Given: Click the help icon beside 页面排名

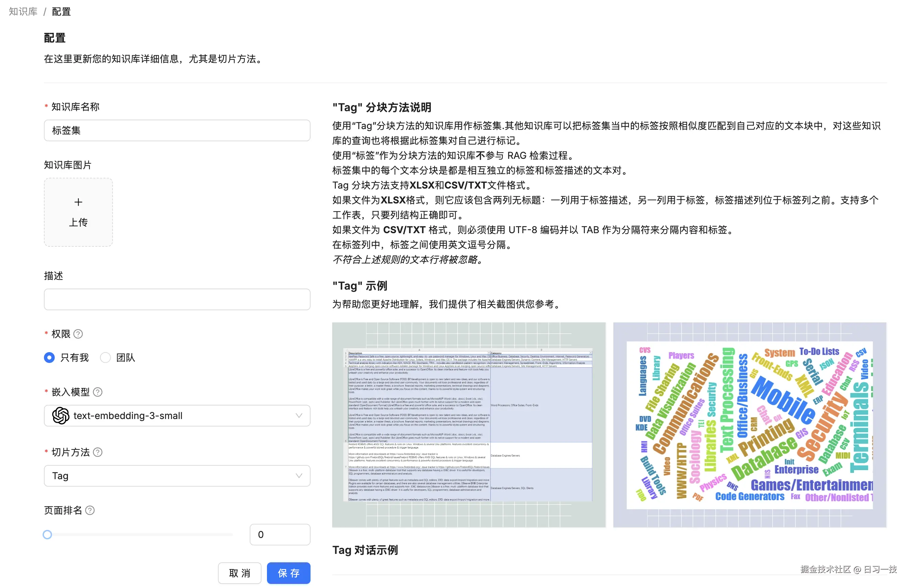Looking at the screenshot, I should (x=90, y=511).
